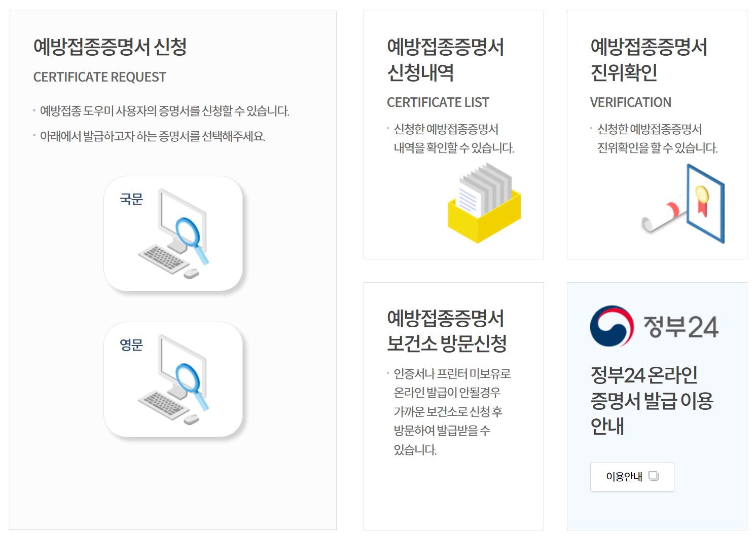Open 예방접종증명서 보건소 방문신청 heading

click(447, 331)
